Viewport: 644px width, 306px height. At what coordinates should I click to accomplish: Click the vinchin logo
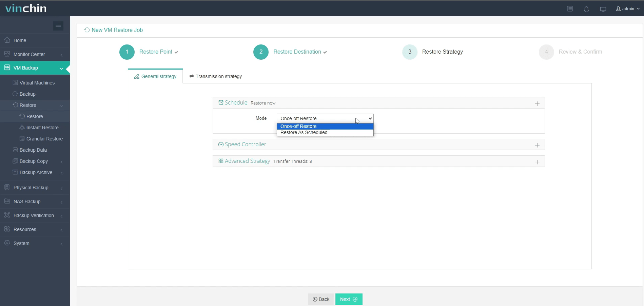26,8
